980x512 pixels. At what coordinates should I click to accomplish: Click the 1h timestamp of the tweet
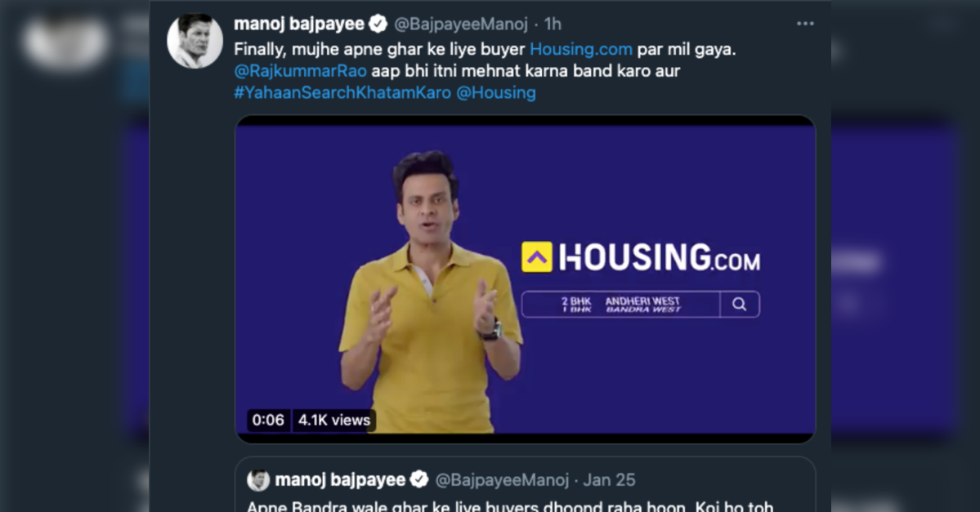point(553,24)
